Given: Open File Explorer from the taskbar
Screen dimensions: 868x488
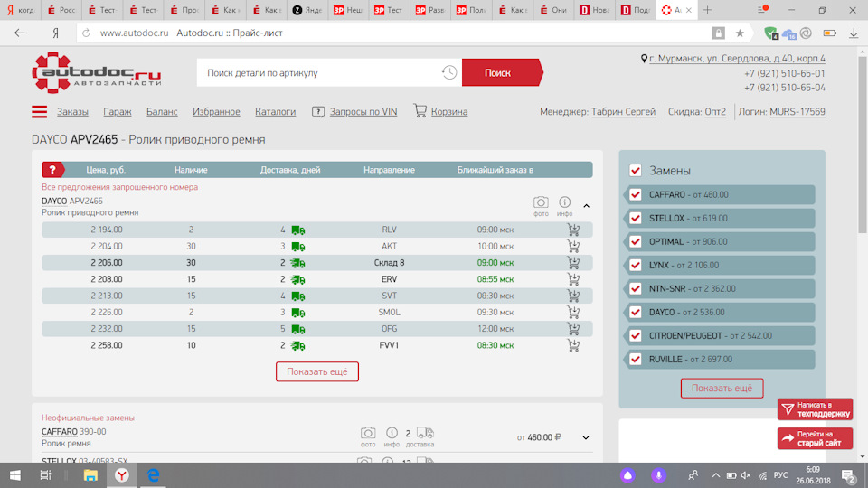Looking at the screenshot, I should pos(90,475).
